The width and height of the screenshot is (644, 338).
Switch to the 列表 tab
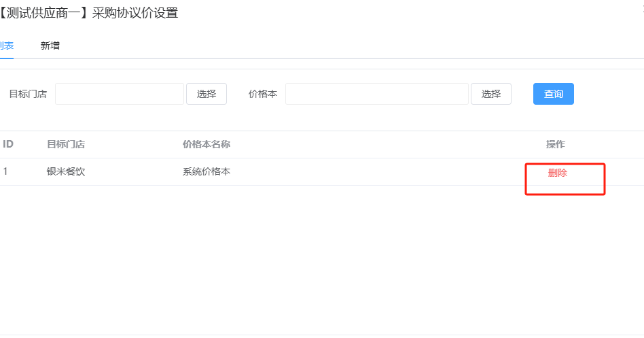(x=6, y=46)
